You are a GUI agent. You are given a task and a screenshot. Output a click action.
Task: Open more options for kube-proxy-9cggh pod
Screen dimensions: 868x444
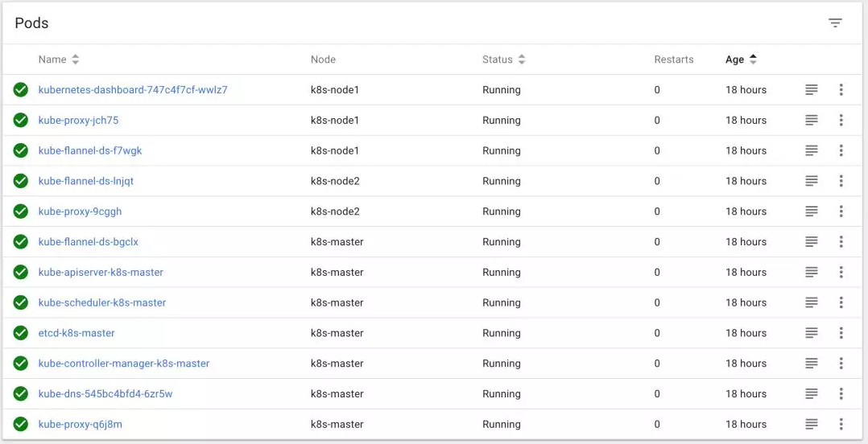coord(841,212)
